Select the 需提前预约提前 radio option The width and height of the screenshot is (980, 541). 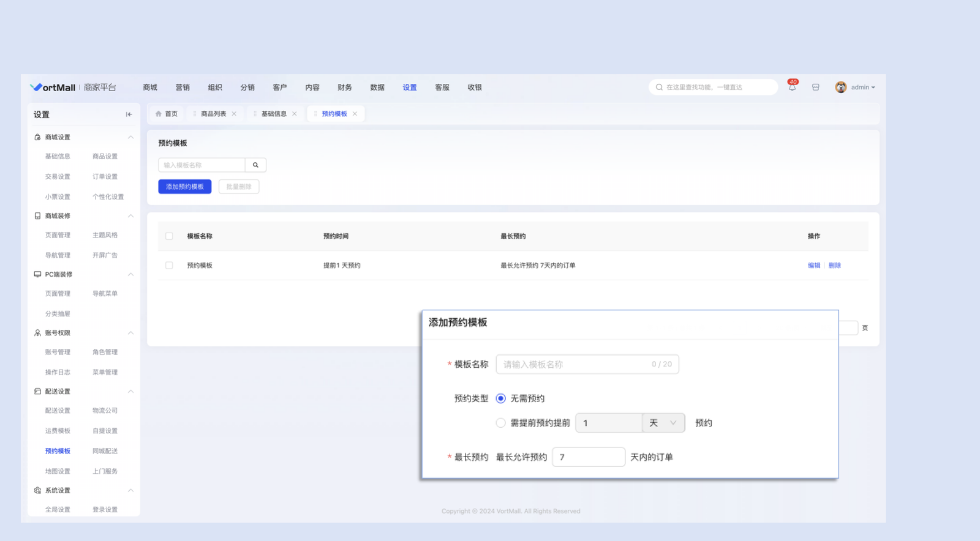(x=500, y=423)
